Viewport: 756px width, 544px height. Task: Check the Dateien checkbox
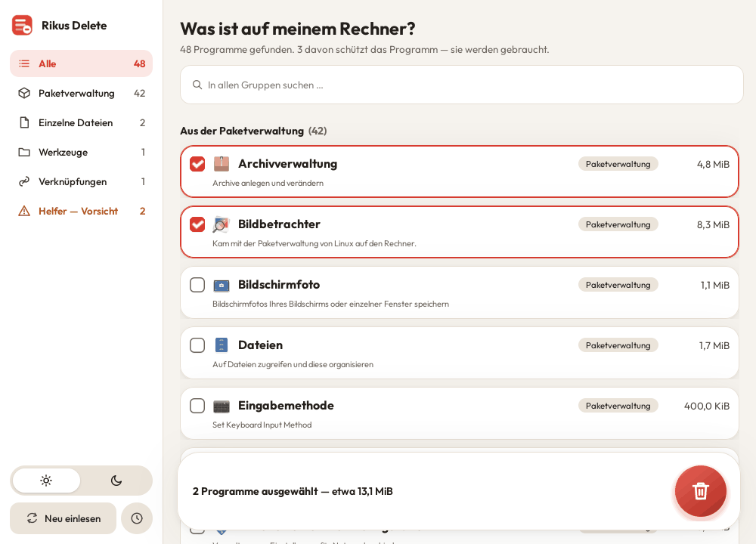(197, 345)
